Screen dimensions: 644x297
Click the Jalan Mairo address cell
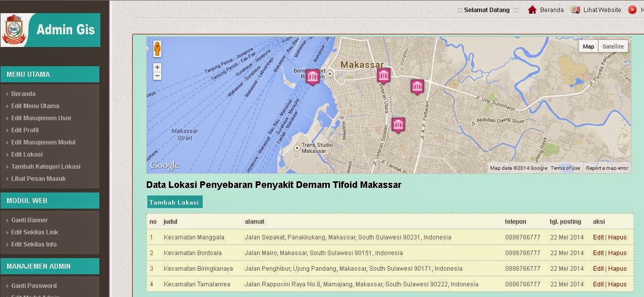pyautogui.click(x=324, y=253)
